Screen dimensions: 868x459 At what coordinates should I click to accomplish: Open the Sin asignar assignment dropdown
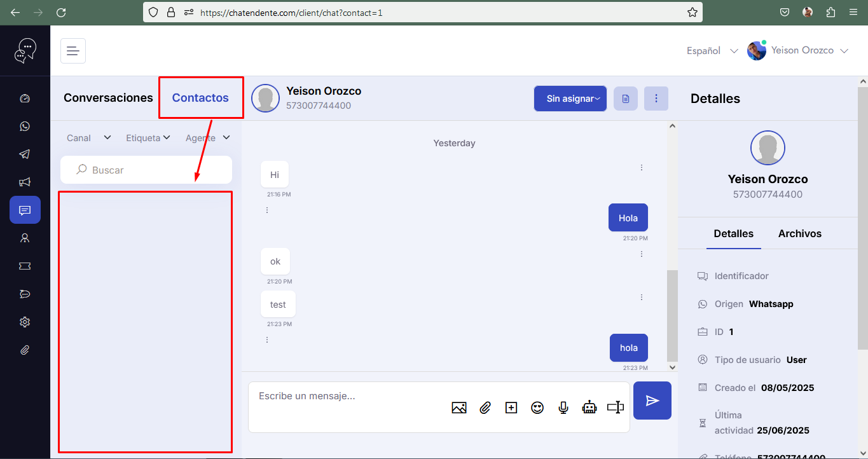point(570,99)
